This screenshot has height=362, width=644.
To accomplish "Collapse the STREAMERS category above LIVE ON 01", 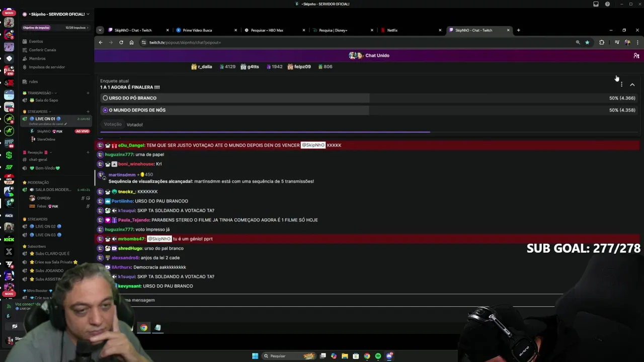I will tap(37, 112).
